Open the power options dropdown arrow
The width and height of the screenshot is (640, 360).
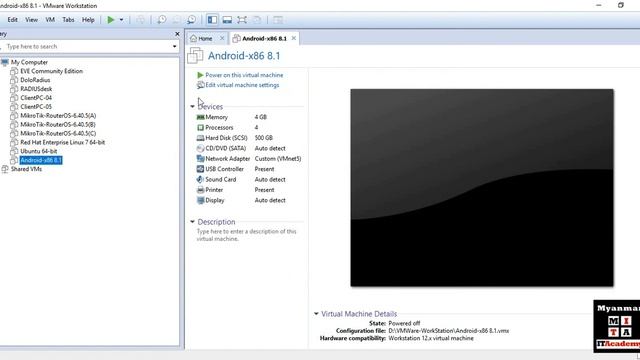click(121, 20)
